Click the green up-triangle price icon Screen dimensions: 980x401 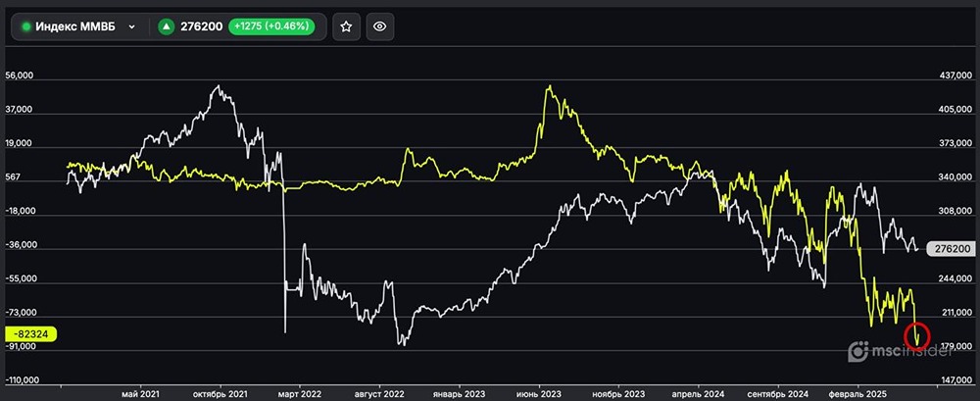(166, 26)
